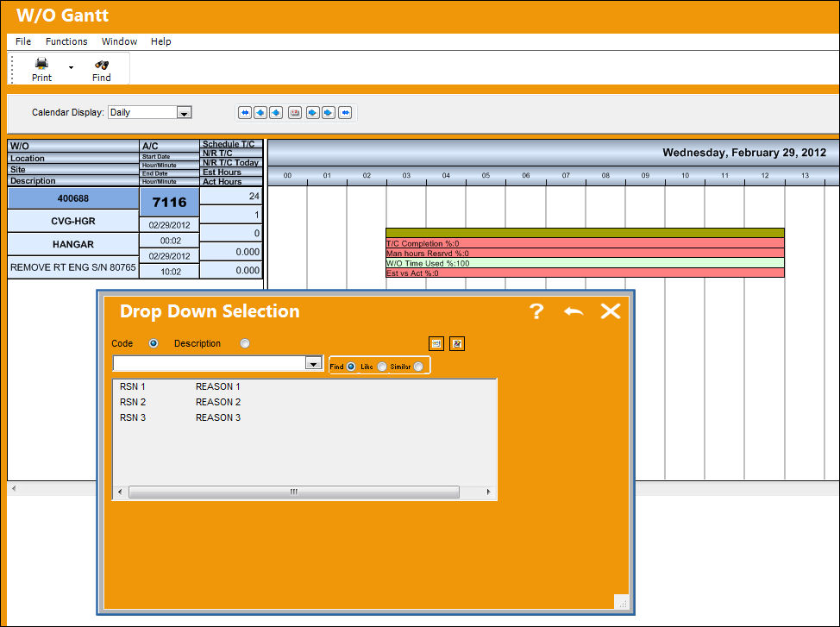This screenshot has width=840, height=627.
Task: Close the Drop Down Selection dialog
Action: (611, 311)
